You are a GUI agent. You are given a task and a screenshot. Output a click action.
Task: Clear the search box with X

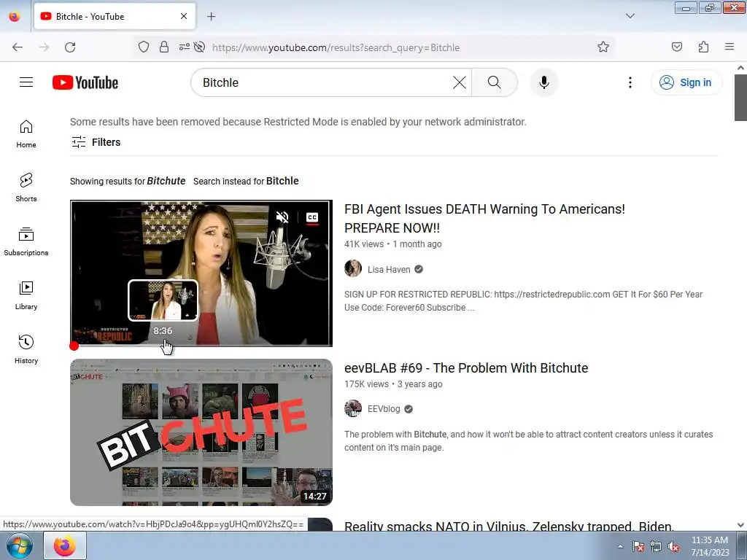click(x=460, y=82)
